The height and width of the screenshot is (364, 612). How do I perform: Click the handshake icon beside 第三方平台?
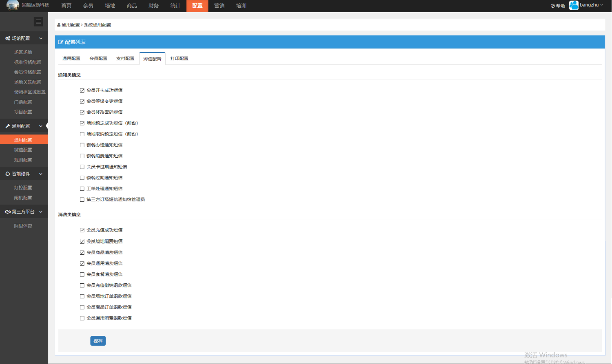7,212
